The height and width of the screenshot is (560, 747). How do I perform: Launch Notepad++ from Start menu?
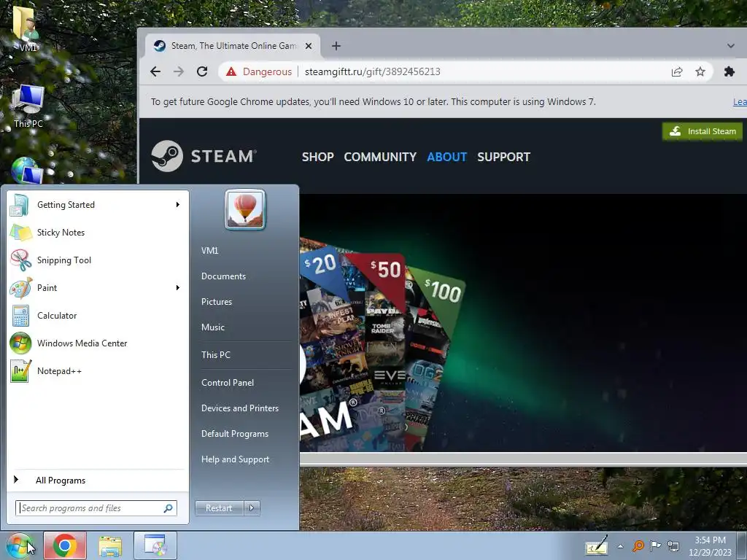[x=97, y=371]
